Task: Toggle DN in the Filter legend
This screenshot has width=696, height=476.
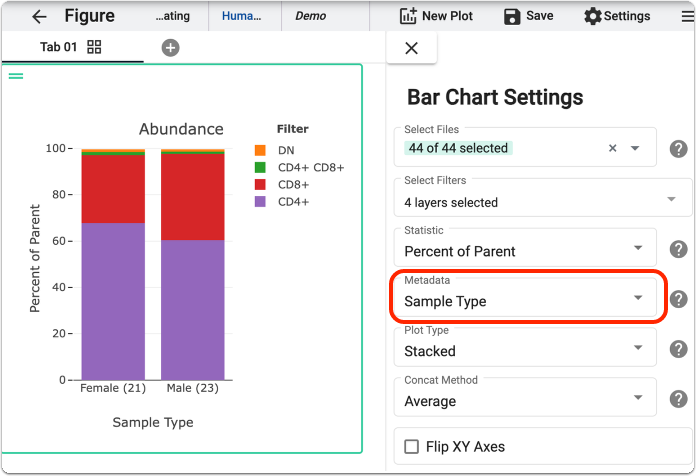Action: click(x=286, y=151)
